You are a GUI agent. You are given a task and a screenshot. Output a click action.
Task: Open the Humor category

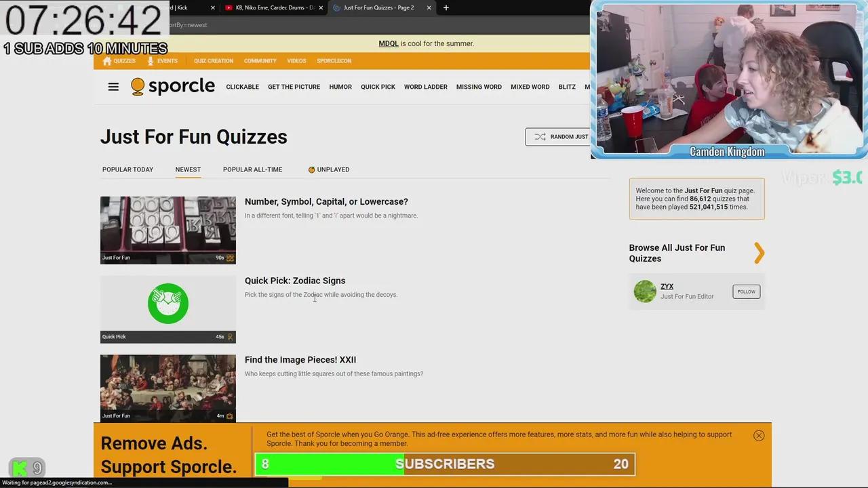point(340,87)
